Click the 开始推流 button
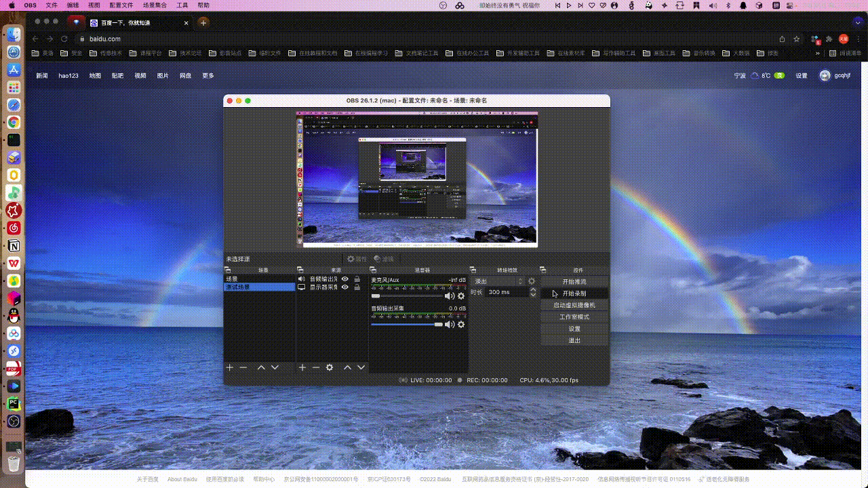 [574, 281]
